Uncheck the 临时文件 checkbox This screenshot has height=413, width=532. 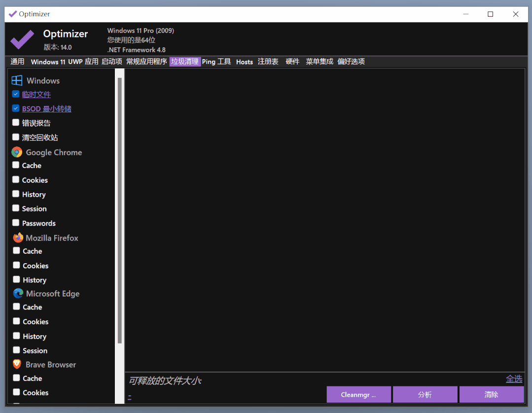point(16,94)
